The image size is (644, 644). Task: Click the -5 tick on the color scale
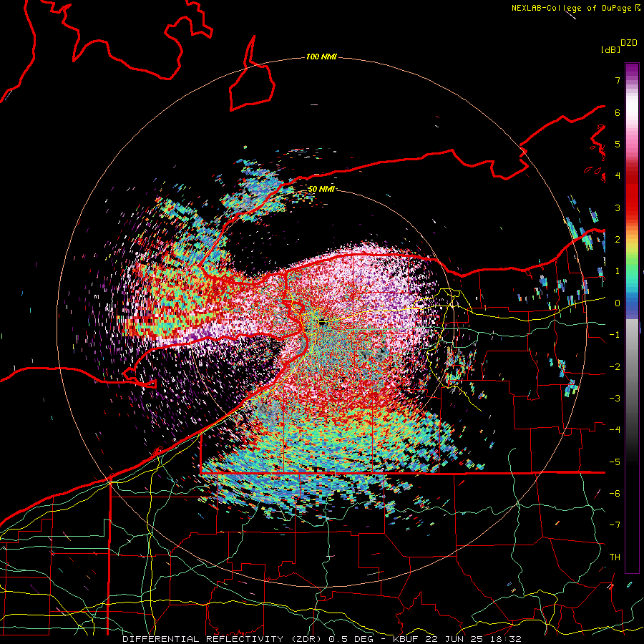[615, 462]
